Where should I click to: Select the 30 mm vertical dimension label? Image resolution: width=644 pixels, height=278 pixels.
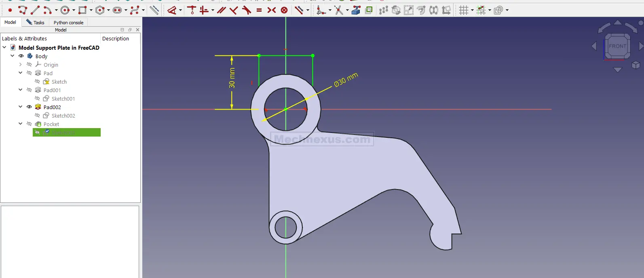tap(232, 78)
